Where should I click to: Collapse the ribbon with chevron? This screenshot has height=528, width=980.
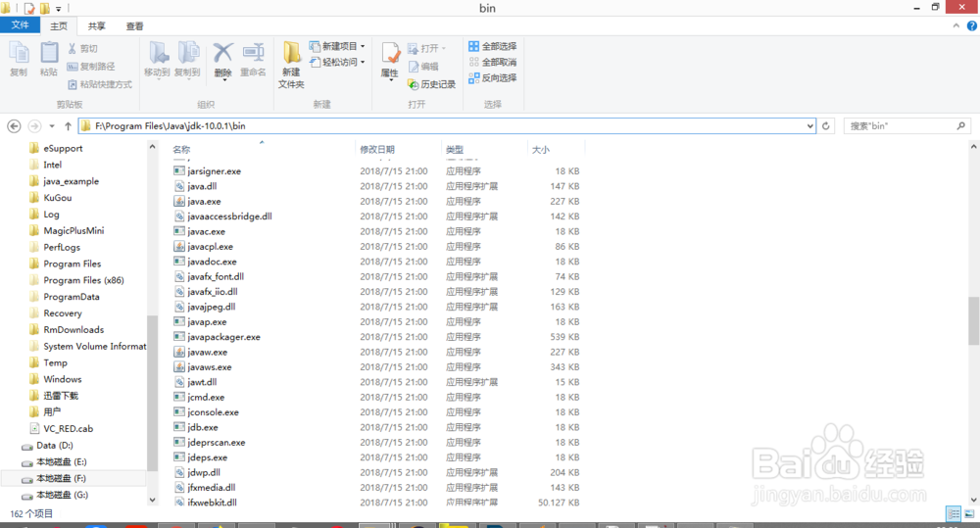tap(955, 25)
